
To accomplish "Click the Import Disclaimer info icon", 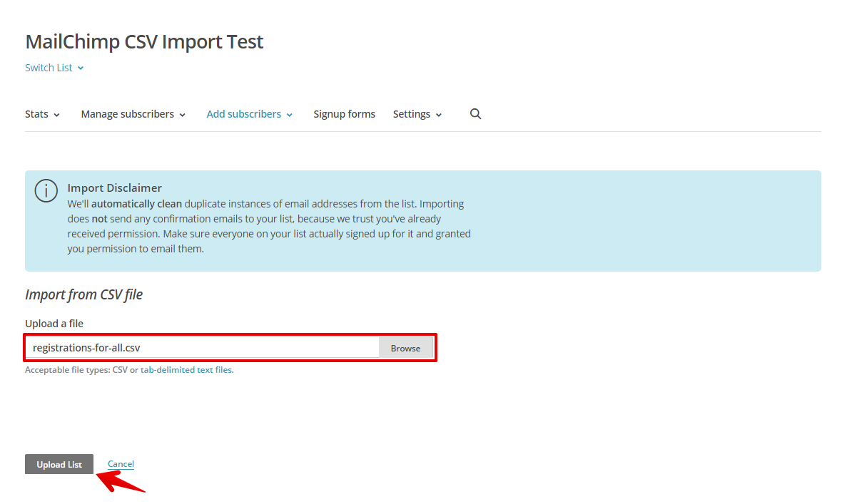I will (x=46, y=190).
